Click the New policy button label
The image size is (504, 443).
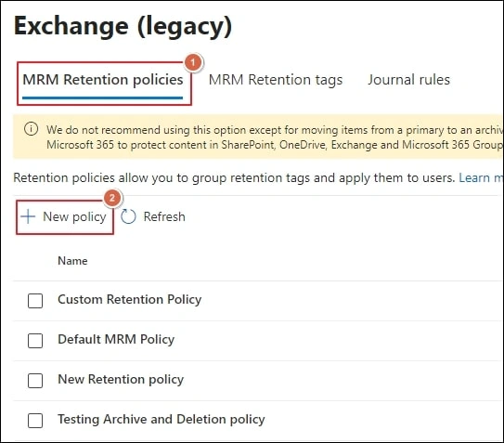[74, 216]
